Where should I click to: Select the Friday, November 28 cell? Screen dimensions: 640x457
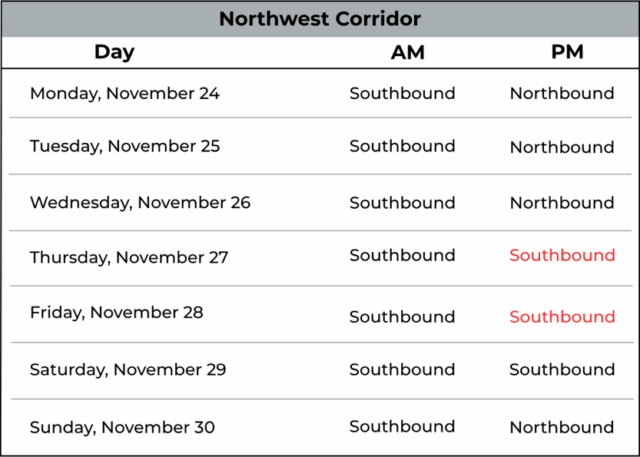[117, 312]
